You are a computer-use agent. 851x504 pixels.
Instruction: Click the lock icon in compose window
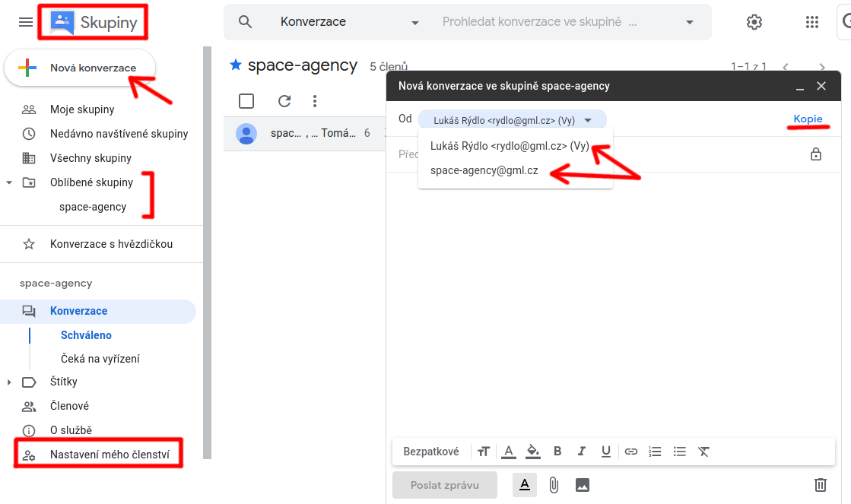(816, 154)
